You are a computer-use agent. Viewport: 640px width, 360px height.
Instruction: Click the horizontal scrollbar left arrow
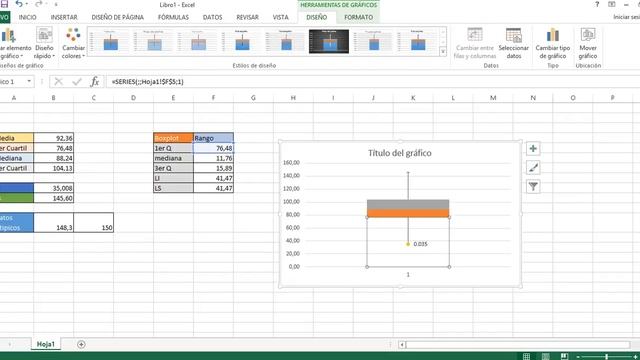(402, 345)
